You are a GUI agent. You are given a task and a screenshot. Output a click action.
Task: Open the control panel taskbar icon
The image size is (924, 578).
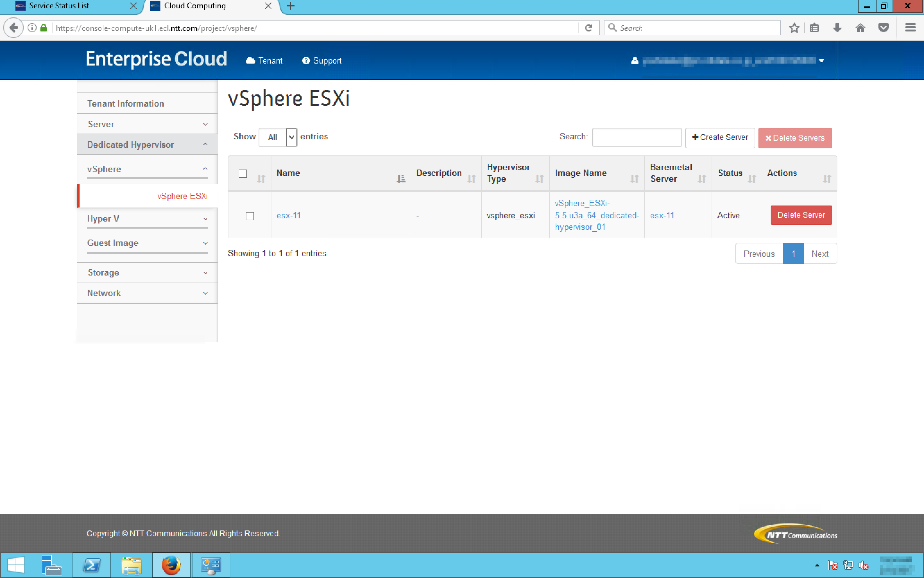point(211,565)
